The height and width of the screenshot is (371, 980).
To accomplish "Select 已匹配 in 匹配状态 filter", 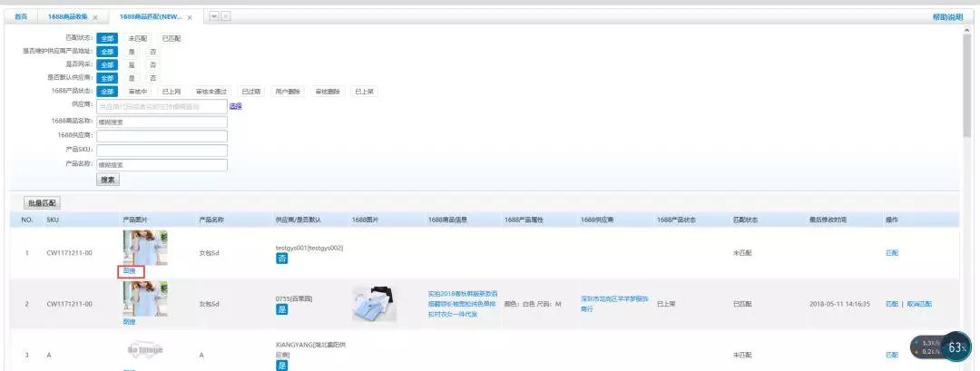I will pos(171,38).
